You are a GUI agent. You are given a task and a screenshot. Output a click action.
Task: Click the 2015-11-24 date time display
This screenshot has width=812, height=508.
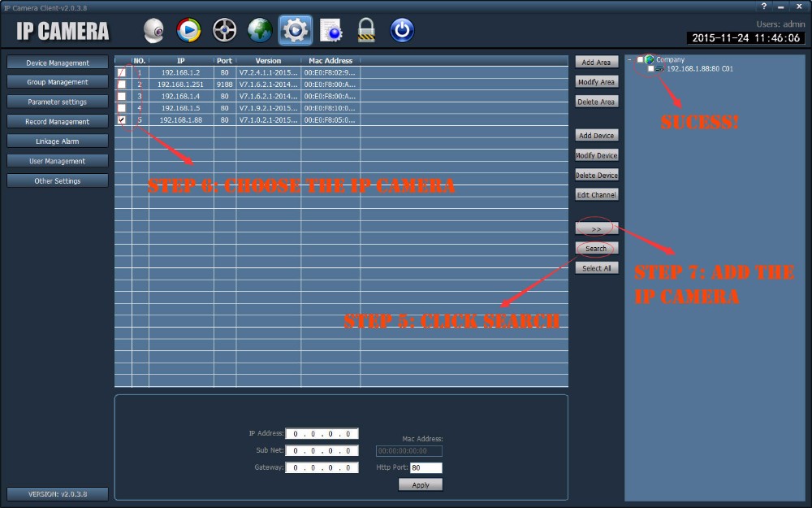(745, 38)
